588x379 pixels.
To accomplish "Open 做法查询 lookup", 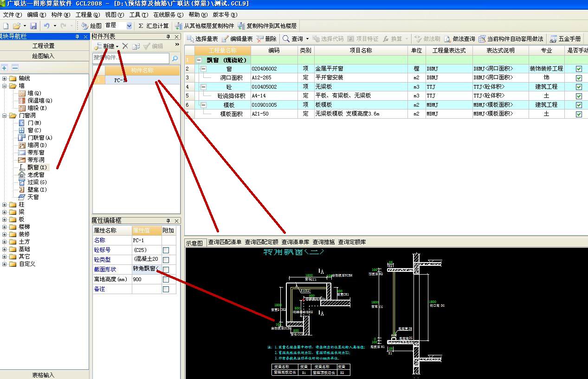I will pos(459,39).
